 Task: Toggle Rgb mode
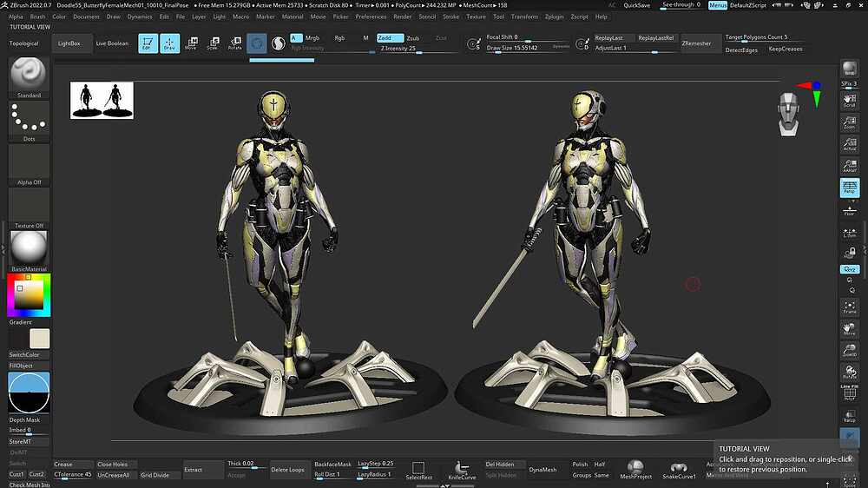[x=339, y=37]
